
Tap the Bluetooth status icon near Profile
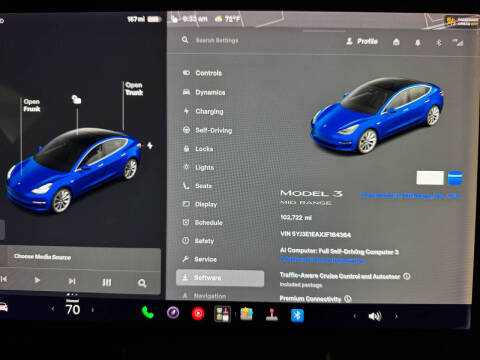(x=439, y=43)
